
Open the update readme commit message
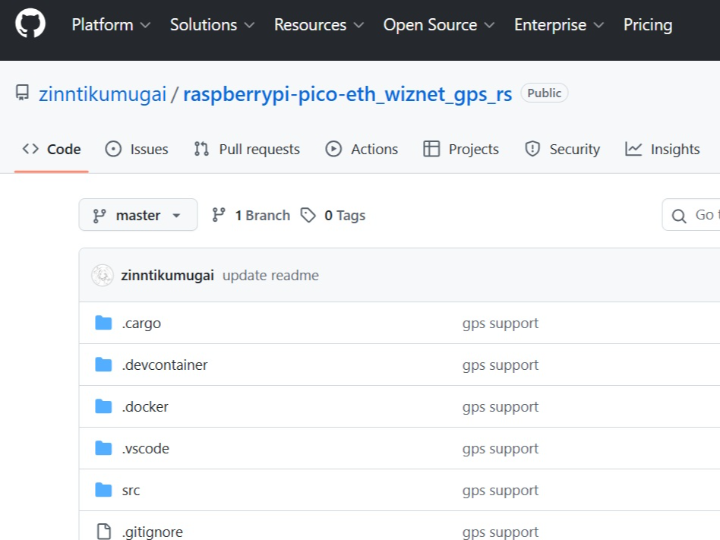270,275
